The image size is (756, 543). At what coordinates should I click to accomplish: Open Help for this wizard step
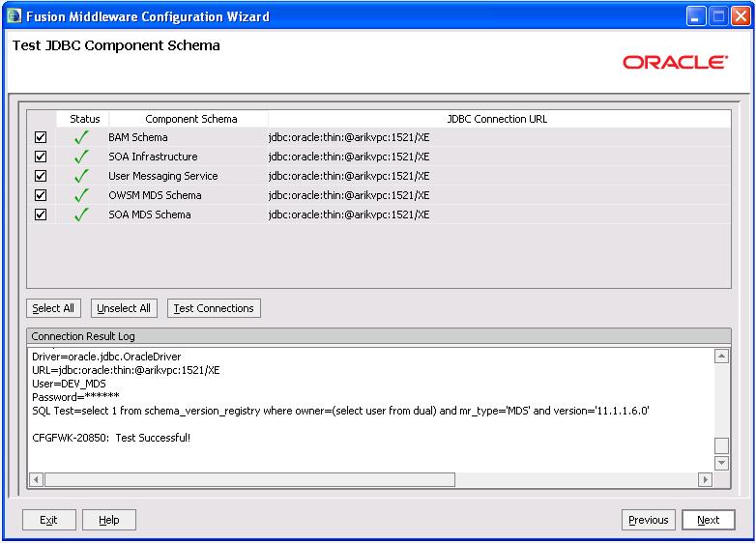[x=108, y=520]
